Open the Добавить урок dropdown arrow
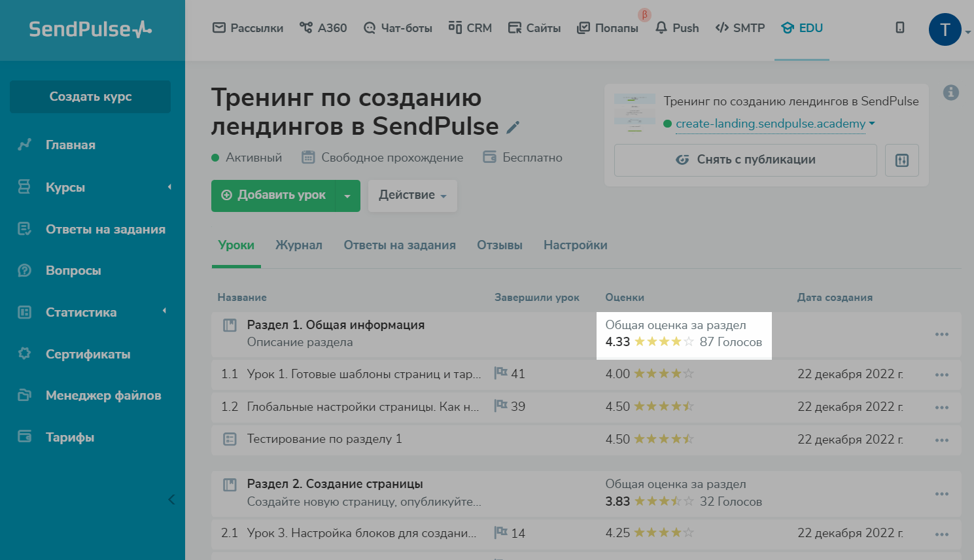 pos(347,196)
